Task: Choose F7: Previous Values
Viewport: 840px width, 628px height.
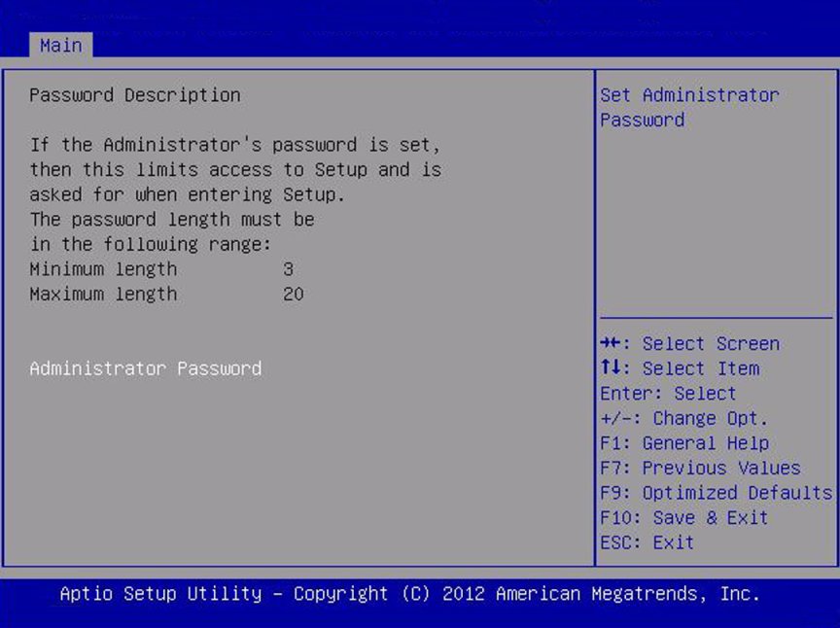Action: pyautogui.click(x=700, y=469)
